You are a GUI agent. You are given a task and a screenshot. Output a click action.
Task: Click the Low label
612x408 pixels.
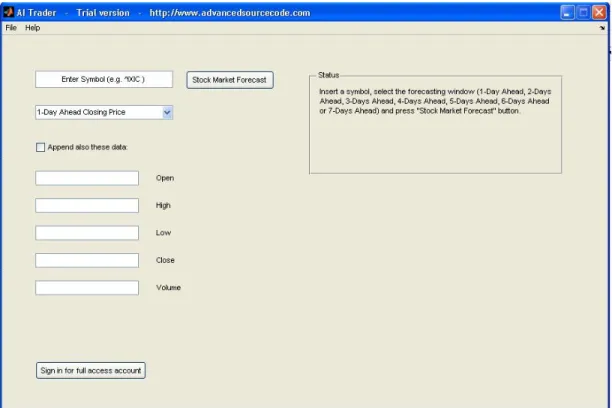[x=163, y=233]
